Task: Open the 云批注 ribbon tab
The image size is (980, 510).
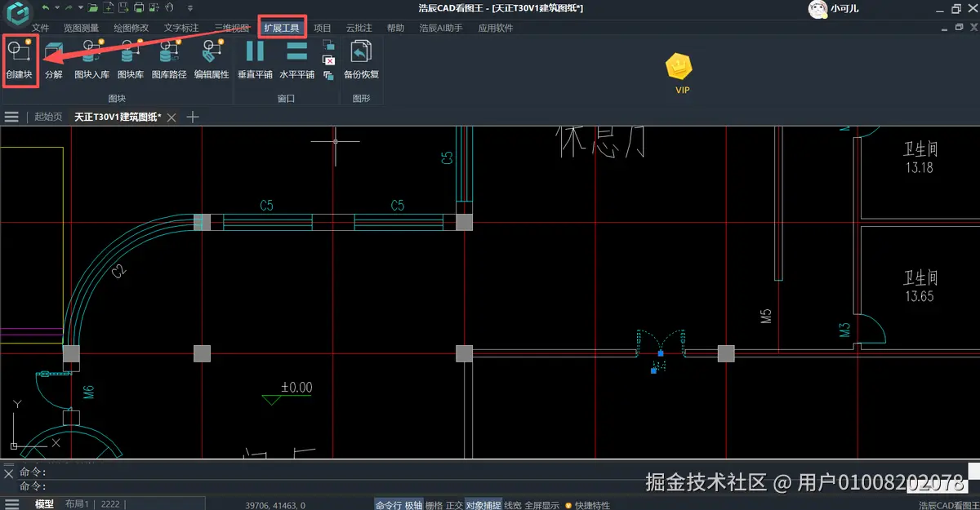Action: click(359, 28)
